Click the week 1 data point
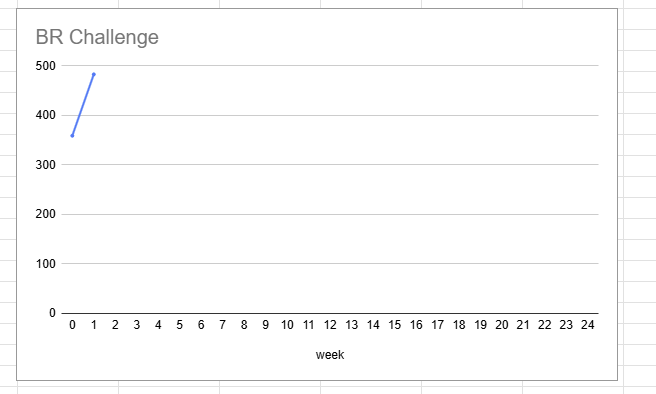This screenshot has width=656, height=394. point(94,74)
